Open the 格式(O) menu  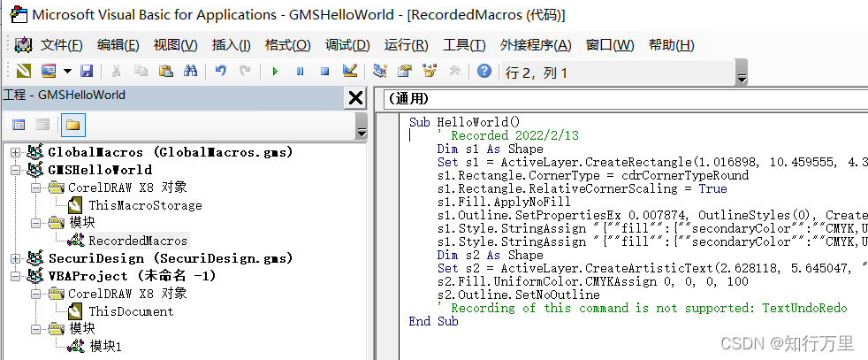coord(288,45)
